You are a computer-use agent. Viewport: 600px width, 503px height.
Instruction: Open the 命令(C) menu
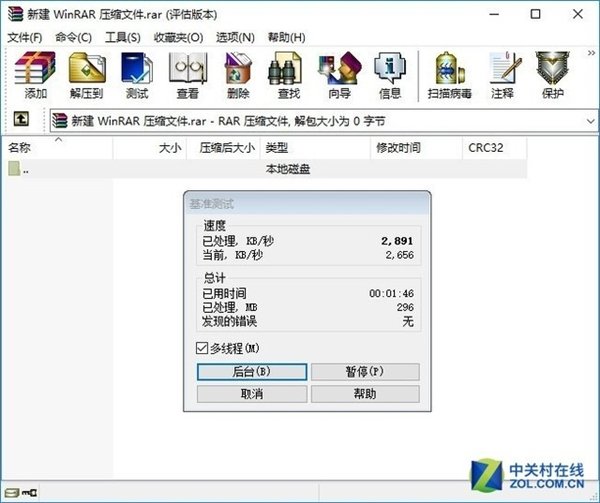pos(73,37)
